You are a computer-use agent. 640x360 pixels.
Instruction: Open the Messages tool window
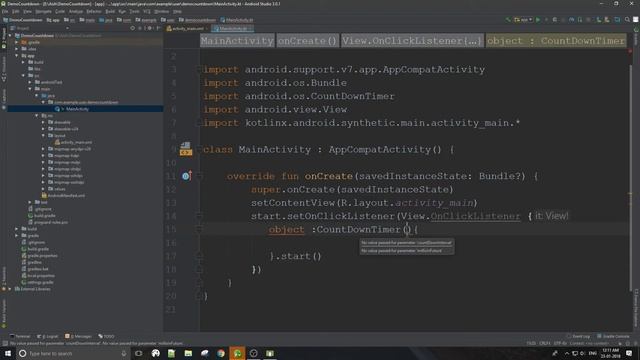(x=78, y=336)
